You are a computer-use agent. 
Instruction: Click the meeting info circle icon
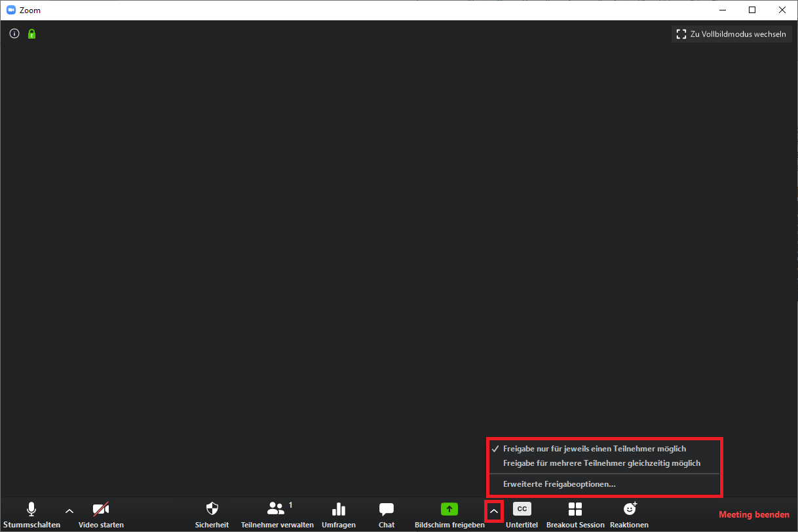point(14,34)
